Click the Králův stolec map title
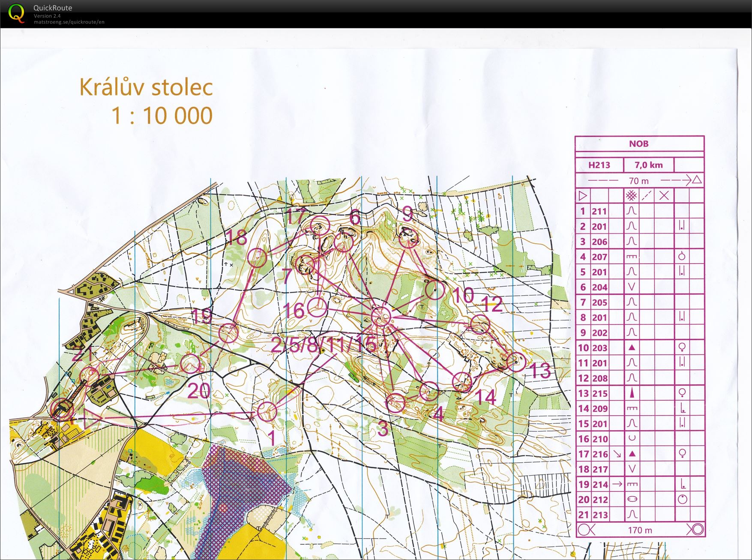This screenshot has width=752, height=560. click(146, 87)
